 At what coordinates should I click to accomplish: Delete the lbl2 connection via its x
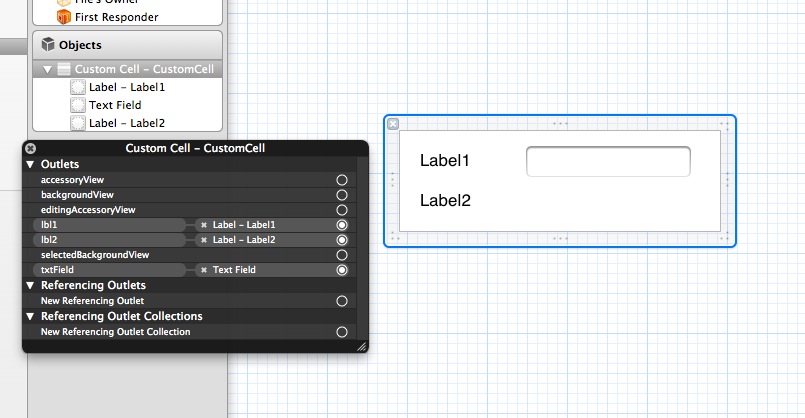pyautogui.click(x=204, y=240)
